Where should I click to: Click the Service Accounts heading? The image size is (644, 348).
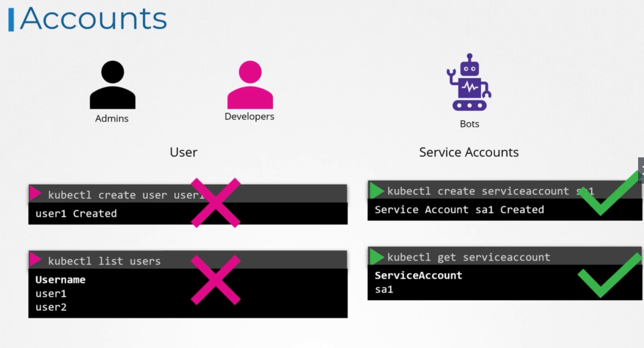pos(469,152)
